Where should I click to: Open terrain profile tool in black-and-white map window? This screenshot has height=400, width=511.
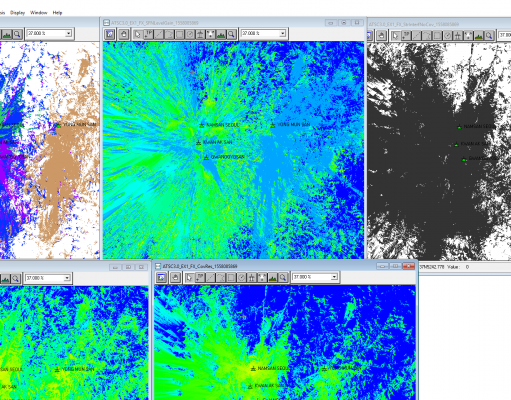[x=478, y=35]
